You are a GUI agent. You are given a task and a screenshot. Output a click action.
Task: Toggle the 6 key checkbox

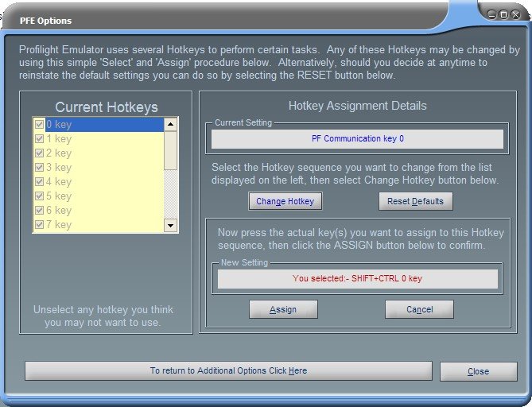[39, 211]
